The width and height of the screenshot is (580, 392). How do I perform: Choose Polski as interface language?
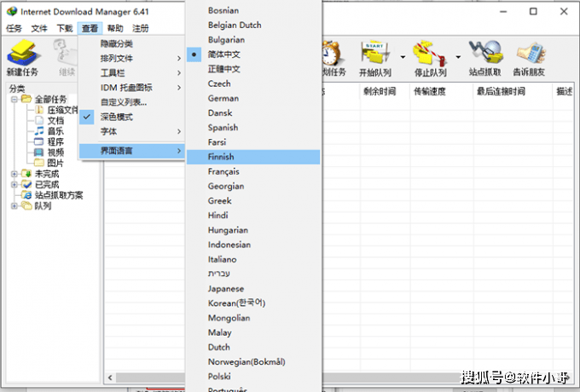253,376
